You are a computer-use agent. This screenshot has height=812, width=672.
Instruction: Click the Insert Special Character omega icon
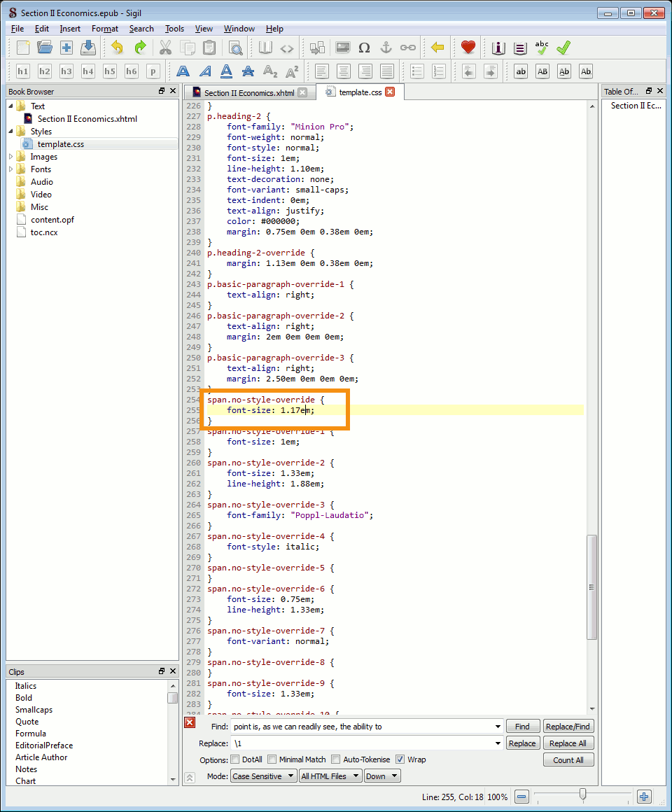point(364,48)
